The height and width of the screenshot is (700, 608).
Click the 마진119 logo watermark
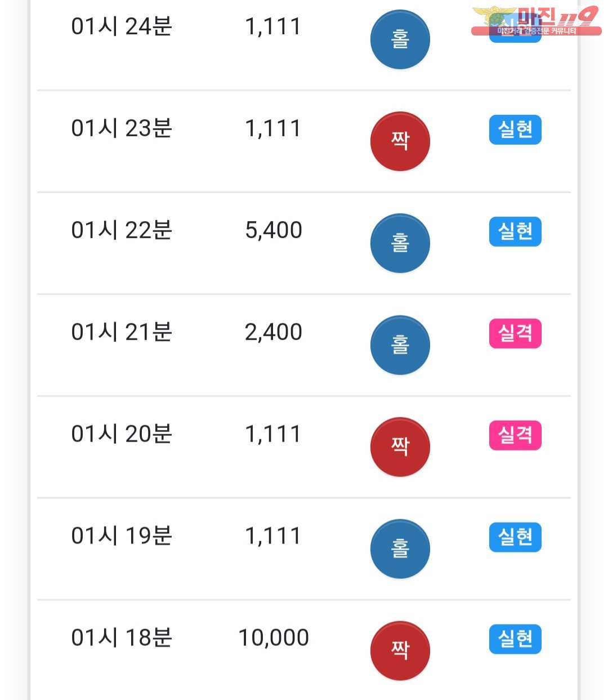click(535, 21)
